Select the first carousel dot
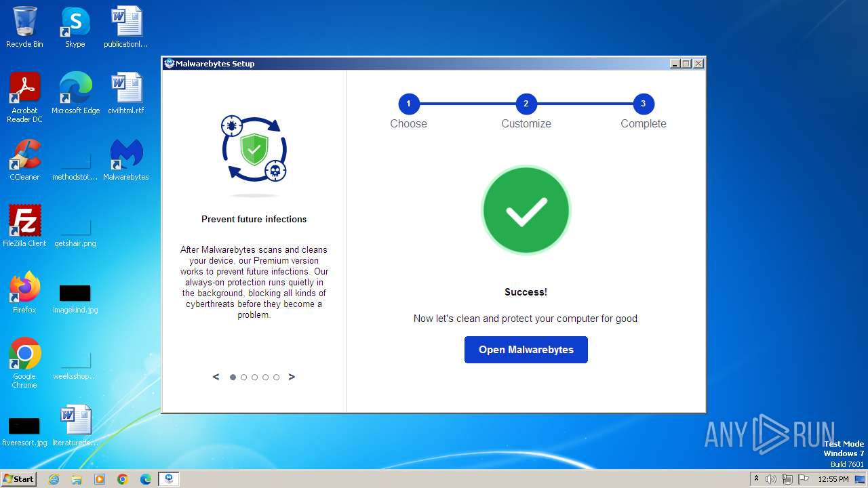Image resolution: width=868 pixels, height=488 pixels. (x=233, y=378)
